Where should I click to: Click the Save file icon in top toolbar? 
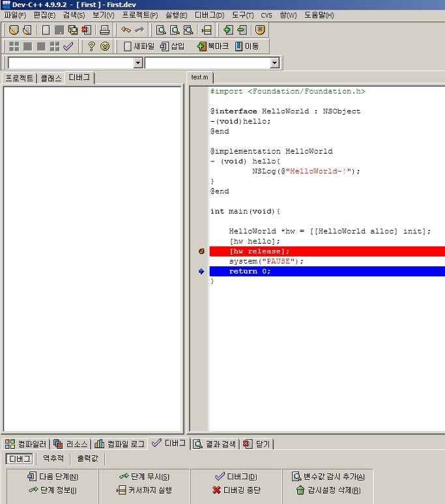[59, 30]
